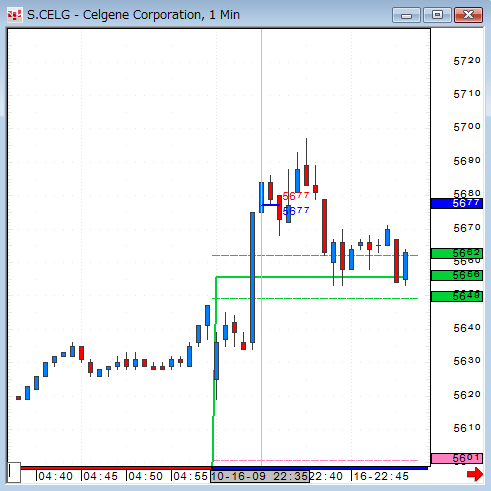Select the green 5649 price marker
This screenshot has width=491, height=491.
click(457, 296)
